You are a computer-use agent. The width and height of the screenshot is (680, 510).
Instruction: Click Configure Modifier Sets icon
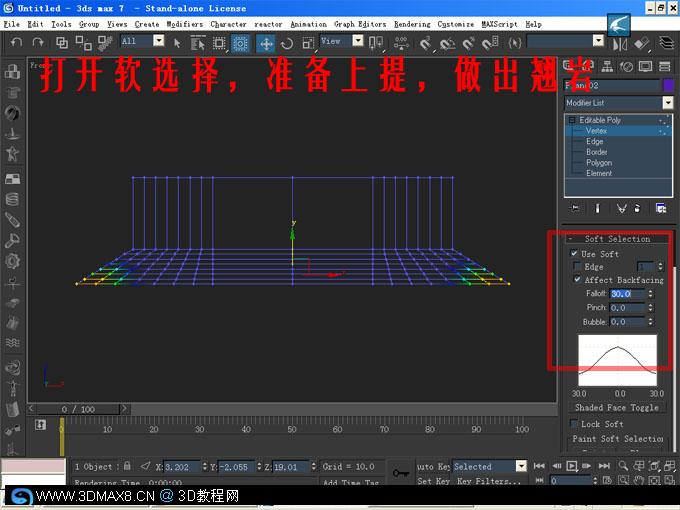coord(661,208)
